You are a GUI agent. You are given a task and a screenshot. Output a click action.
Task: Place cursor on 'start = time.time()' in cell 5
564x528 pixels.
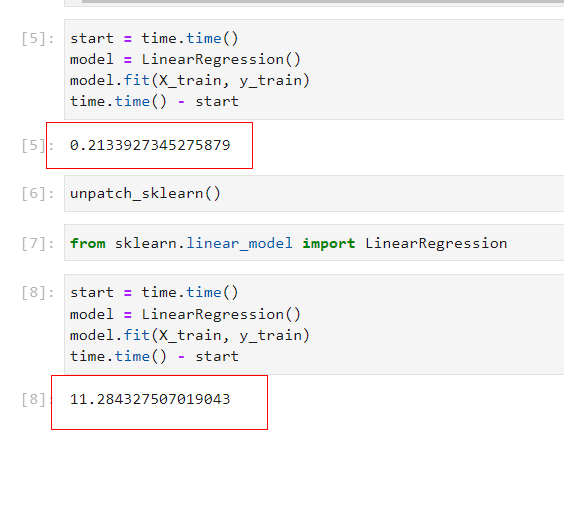click(154, 38)
